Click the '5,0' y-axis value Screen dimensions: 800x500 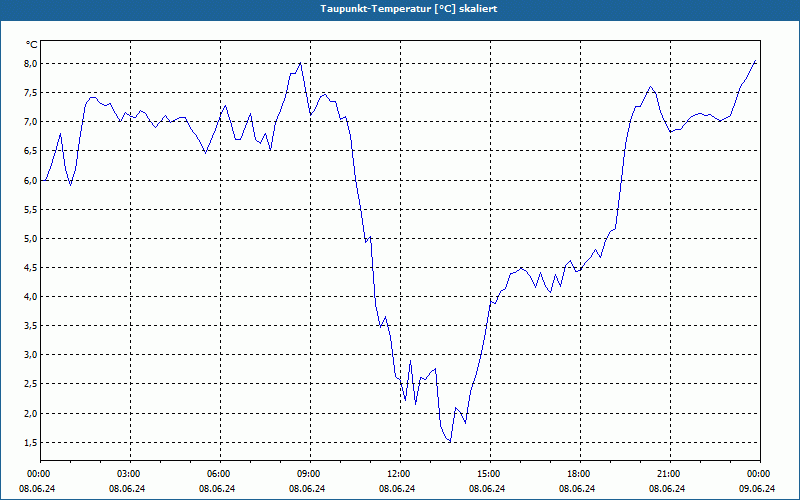(31, 239)
